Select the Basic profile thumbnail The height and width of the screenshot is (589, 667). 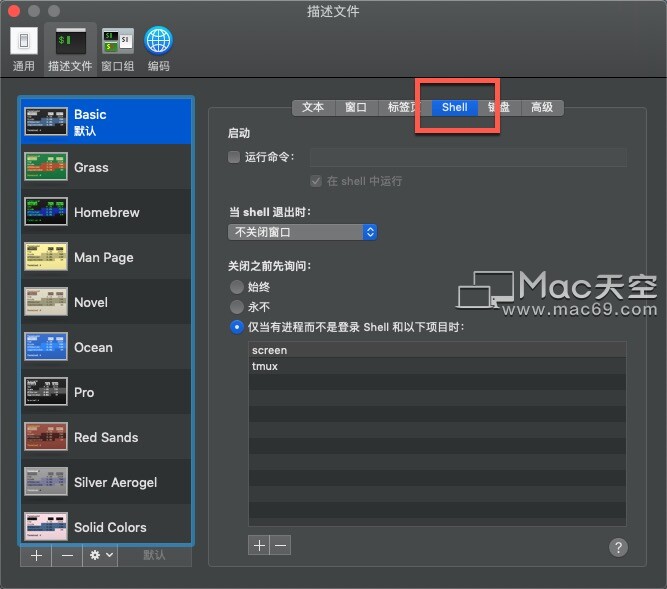click(46, 122)
